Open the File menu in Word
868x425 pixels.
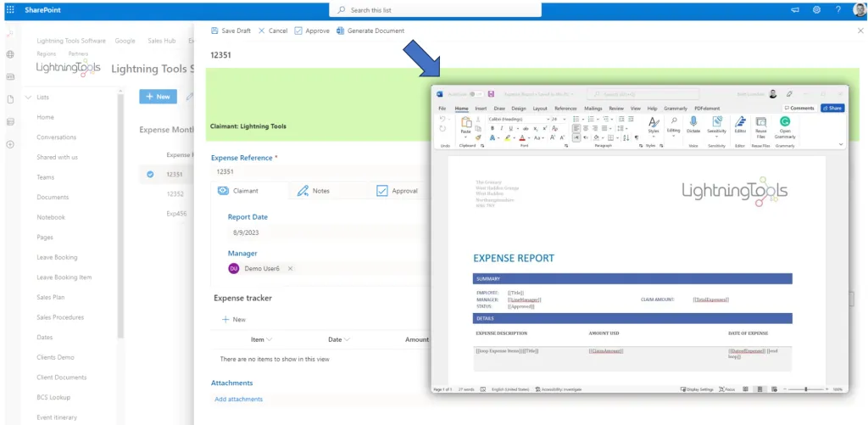point(442,109)
